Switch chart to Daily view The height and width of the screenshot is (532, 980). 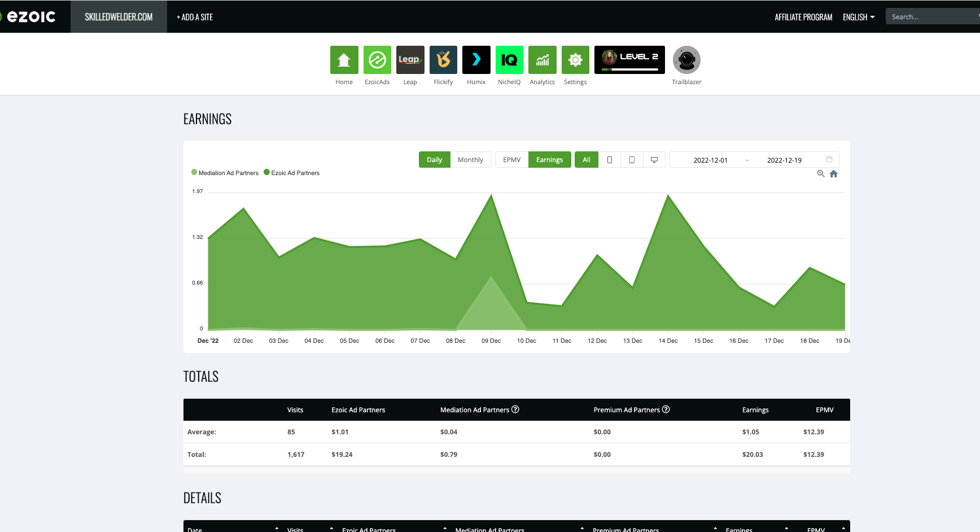click(435, 160)
